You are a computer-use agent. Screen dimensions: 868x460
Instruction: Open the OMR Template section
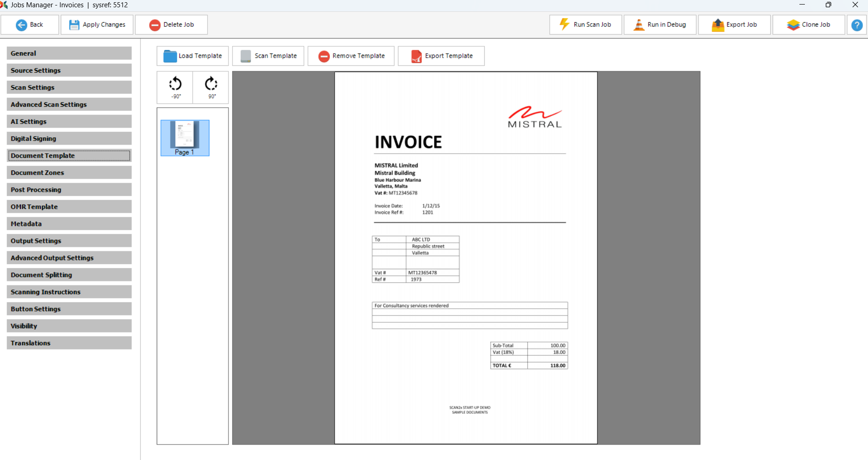[x=69, y=207]
